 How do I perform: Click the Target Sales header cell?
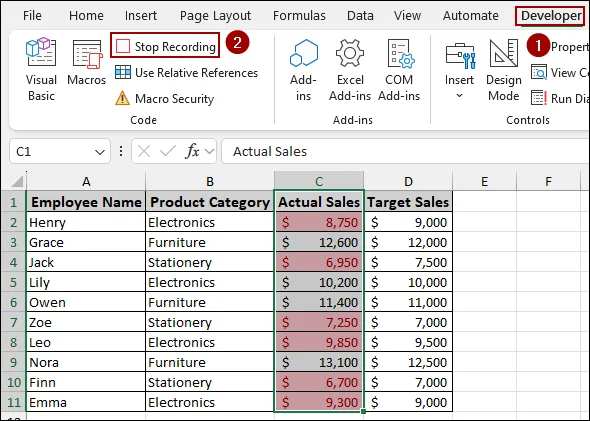(408, 202)
